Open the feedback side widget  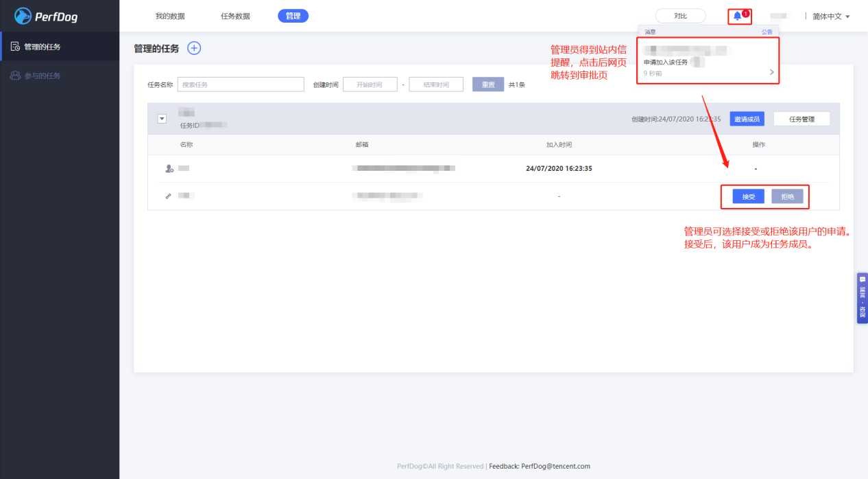click(x=862, y=298)
